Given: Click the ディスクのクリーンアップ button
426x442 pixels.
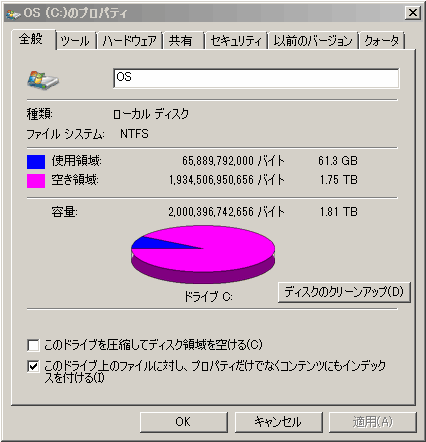Looking at the screenshot, I should tap(344, 292).
